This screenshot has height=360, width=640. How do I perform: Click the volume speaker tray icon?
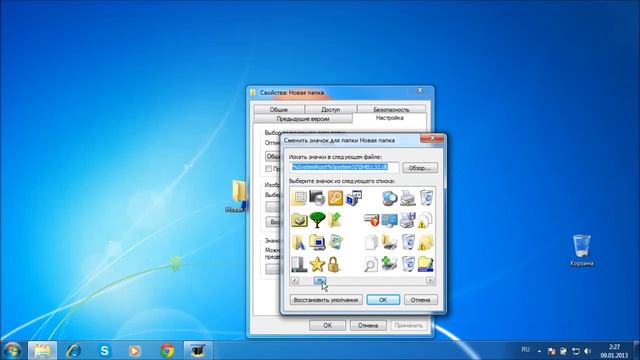[x=588, y=351]
